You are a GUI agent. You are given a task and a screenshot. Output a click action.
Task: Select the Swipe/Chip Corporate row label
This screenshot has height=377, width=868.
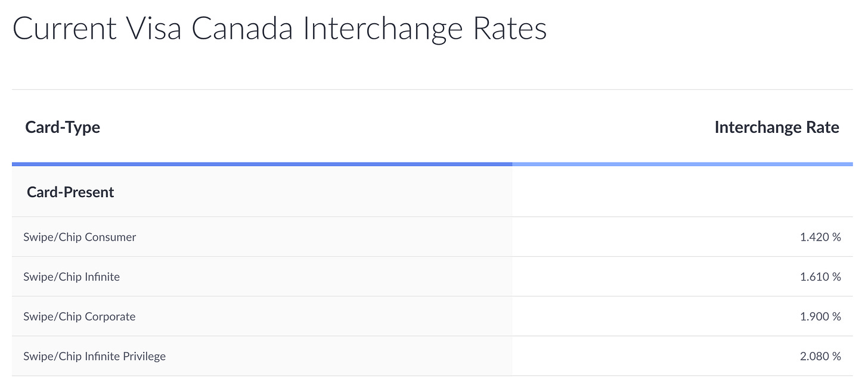tap(79, 316)
